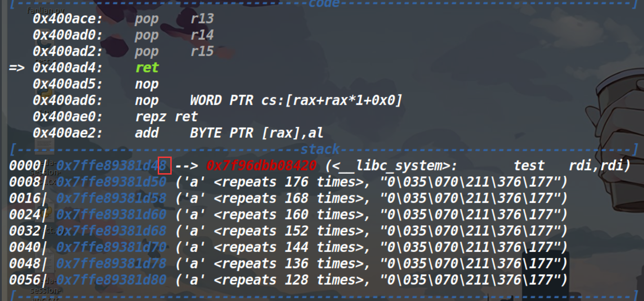Click stack address 0x7ffe89381d60
The image size is (644, 301).
coord(111,215)
